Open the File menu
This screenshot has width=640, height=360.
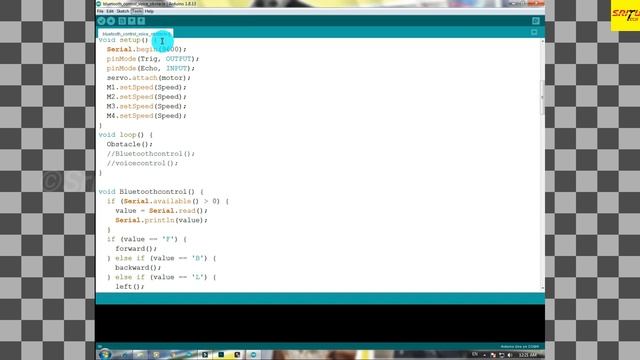[x=100, y=11]
